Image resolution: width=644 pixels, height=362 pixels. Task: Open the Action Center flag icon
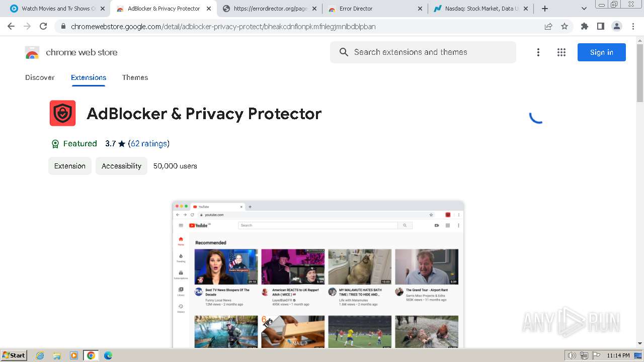click(596, 355)
